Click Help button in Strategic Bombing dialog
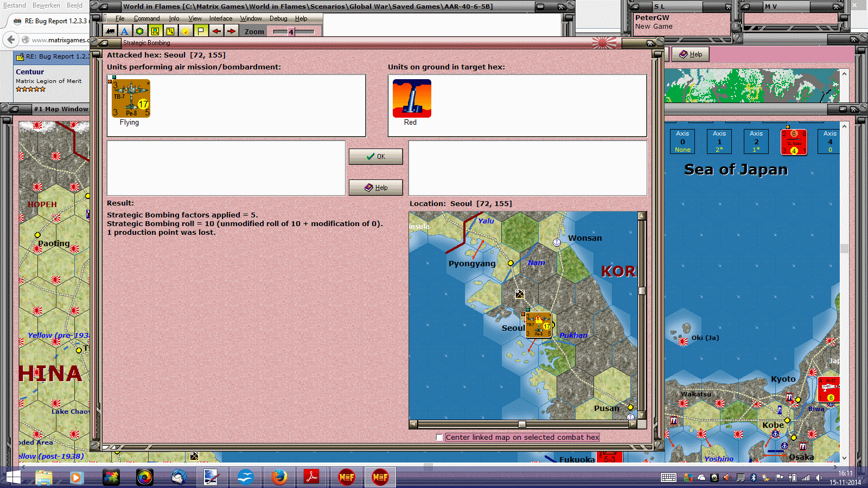This screenshot has height=488, width=868. click(375, 188)
